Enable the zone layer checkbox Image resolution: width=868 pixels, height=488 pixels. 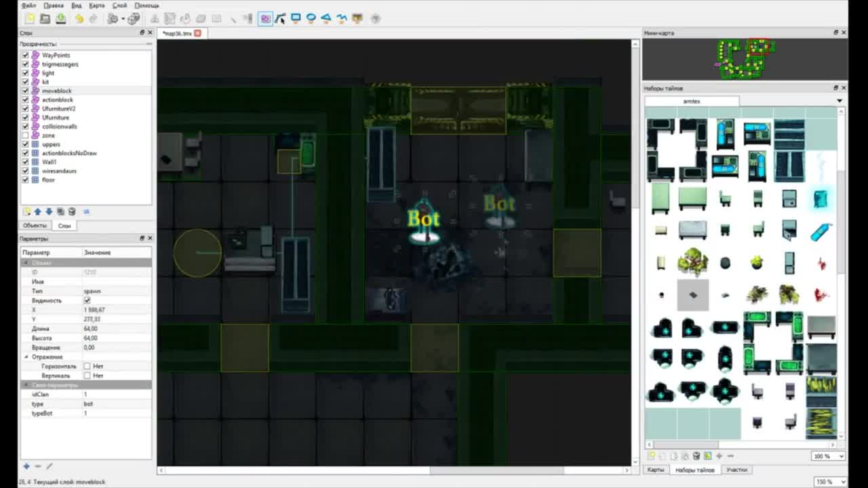pyautogui.click(x=26, y=136)
